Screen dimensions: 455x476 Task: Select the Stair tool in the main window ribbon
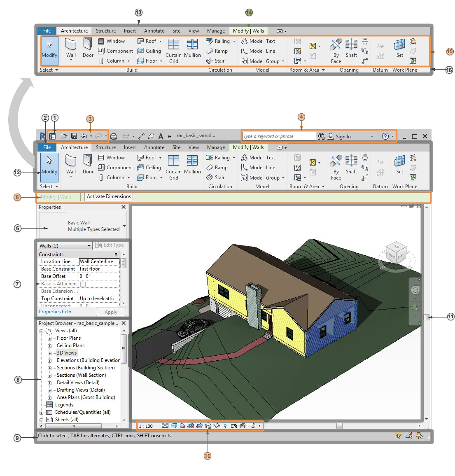click(215, 177)
